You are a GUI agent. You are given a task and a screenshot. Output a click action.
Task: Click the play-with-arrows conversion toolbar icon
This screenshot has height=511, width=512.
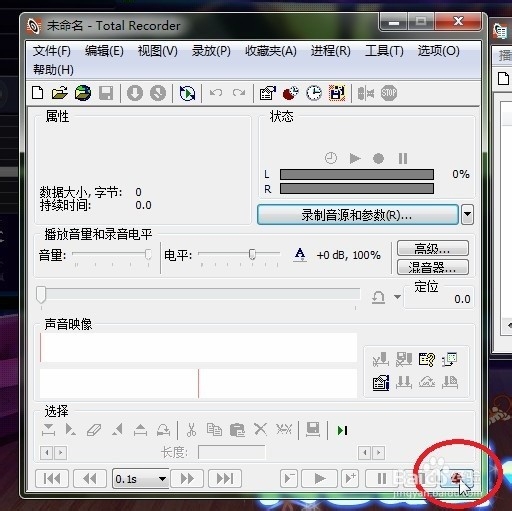pos(187,93)
